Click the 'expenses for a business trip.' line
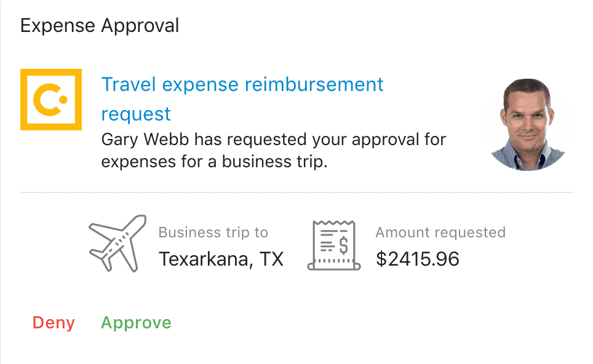Screen dimensions: 593x364 (215, 162)
